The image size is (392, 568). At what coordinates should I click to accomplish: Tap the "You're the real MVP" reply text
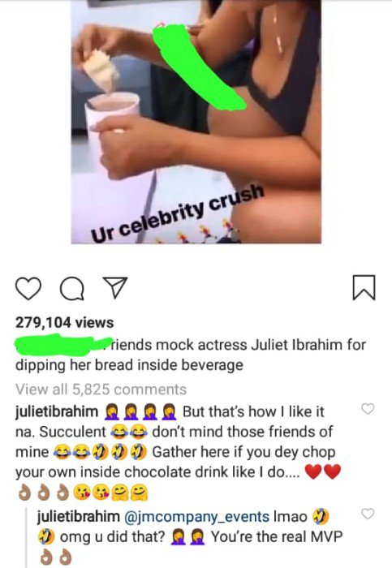277,537
